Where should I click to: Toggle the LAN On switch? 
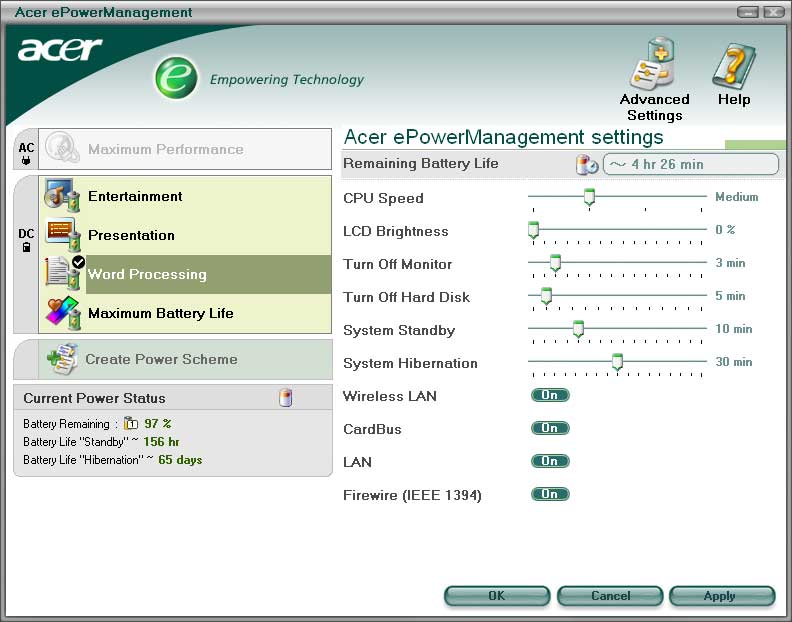[x=550, y=461]
